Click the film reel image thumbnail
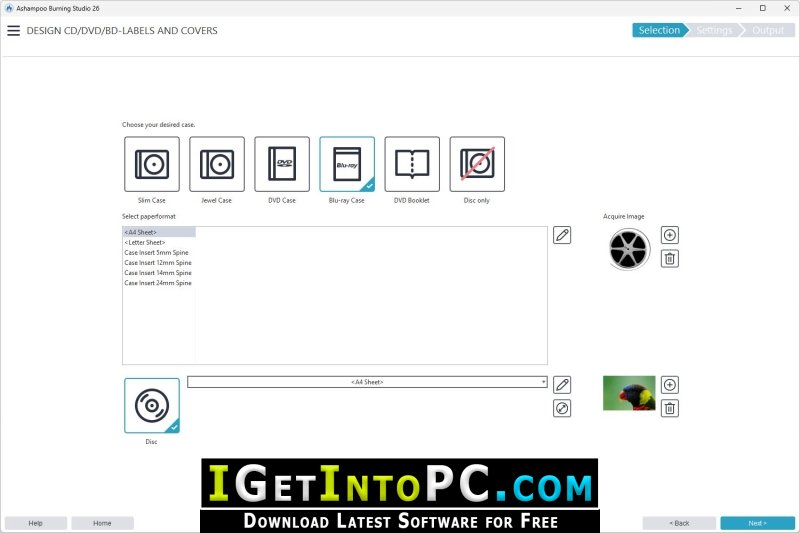The image size is (800, 533). (x=630, y=249)
